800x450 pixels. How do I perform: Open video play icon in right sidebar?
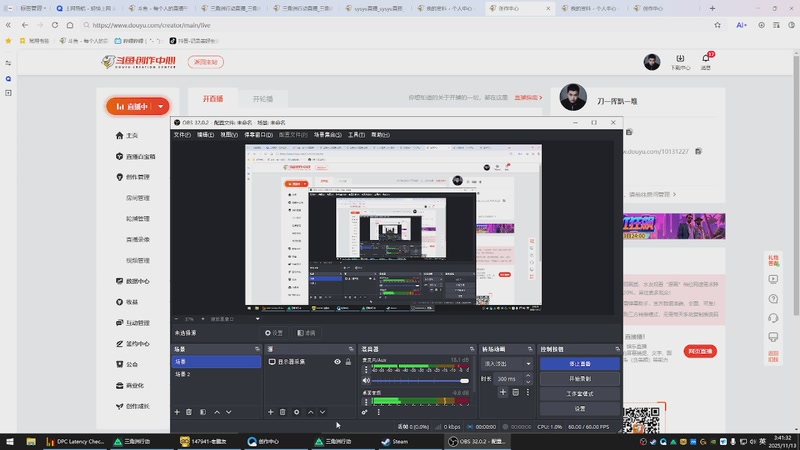pyautogui.click(x=773, y=279)
